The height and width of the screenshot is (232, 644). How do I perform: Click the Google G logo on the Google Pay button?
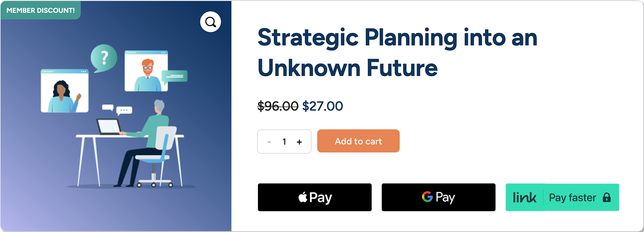(427, 197)
